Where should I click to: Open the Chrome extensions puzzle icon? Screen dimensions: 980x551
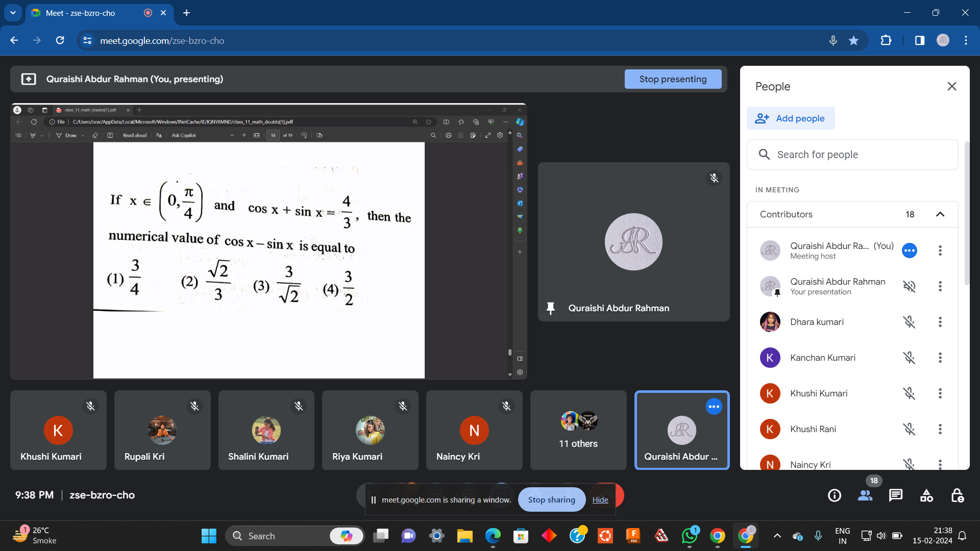click(886, 41)
